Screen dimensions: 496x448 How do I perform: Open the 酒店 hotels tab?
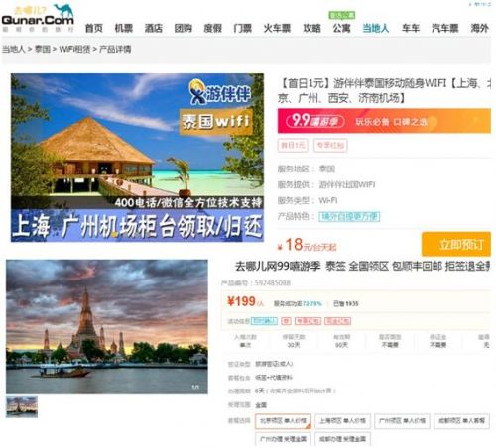153,28
